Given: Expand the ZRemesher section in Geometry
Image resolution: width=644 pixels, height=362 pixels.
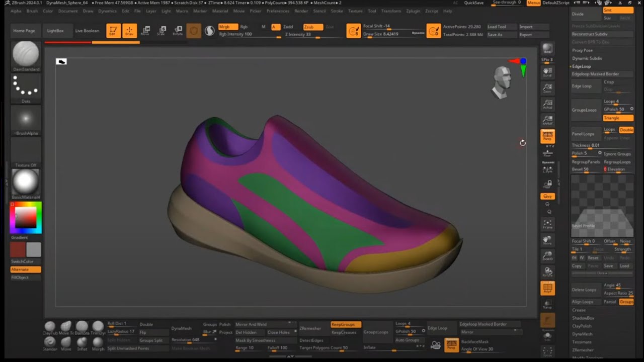Looking at the screenshot, I should (x=583, y=350).
